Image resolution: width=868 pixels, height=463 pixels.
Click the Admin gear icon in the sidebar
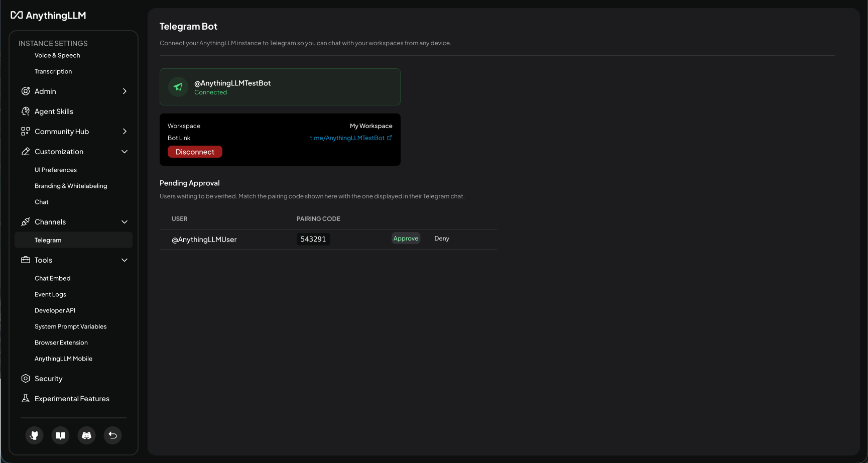(x=26, y=91)
